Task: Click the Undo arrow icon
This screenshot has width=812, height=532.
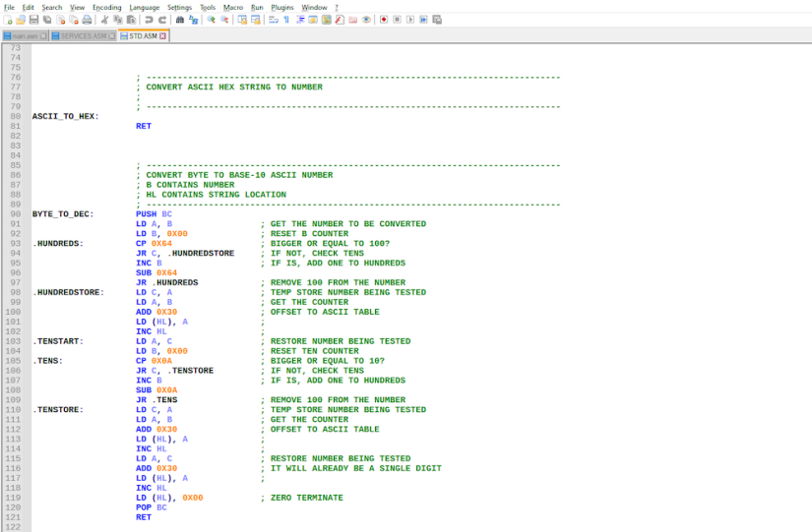Action: point(149,20)
